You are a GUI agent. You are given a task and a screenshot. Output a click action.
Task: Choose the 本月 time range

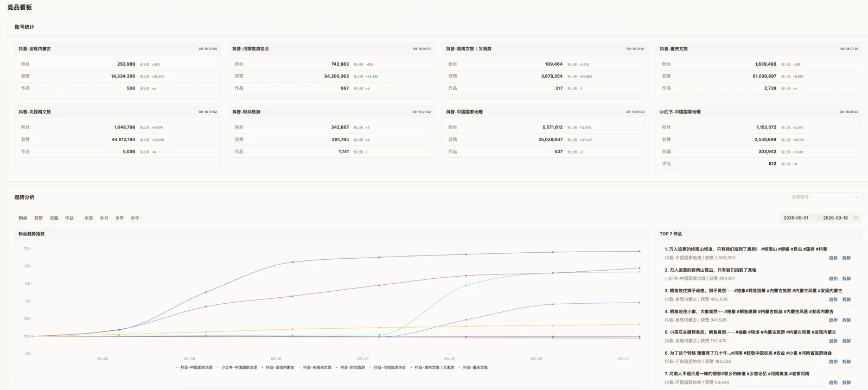pos(104,218)
